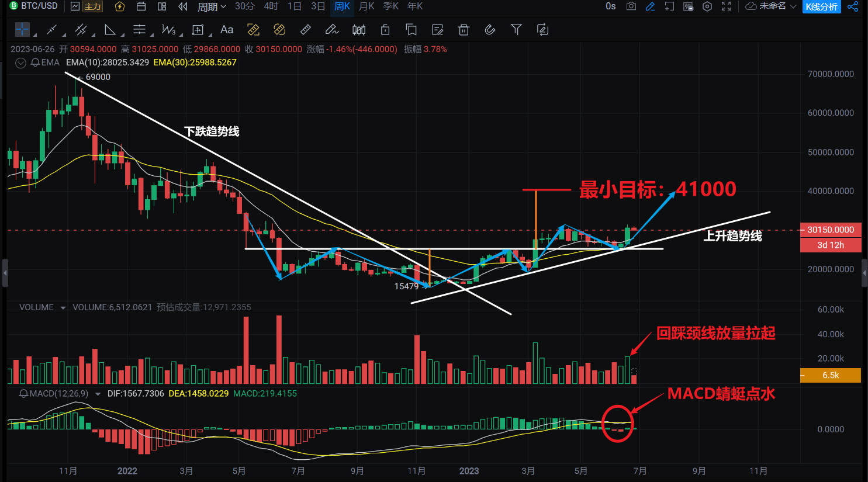Click the 0s refresh timer text
Viewport: 868px width, 482px height.
tap(611, 6)
